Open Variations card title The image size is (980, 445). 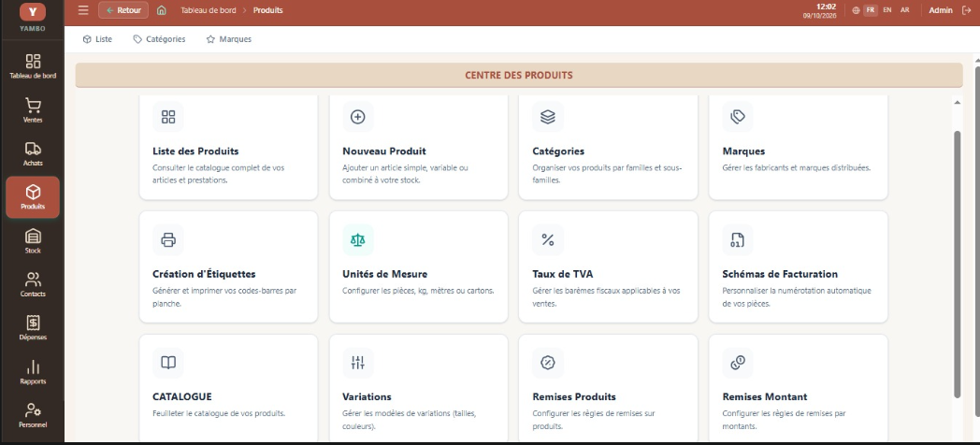[x=367, y=397]
